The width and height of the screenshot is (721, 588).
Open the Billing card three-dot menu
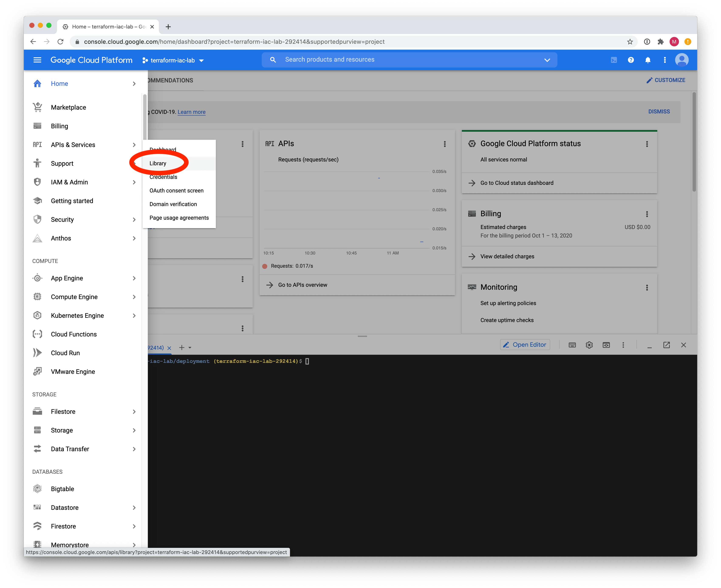pos(647,214)
